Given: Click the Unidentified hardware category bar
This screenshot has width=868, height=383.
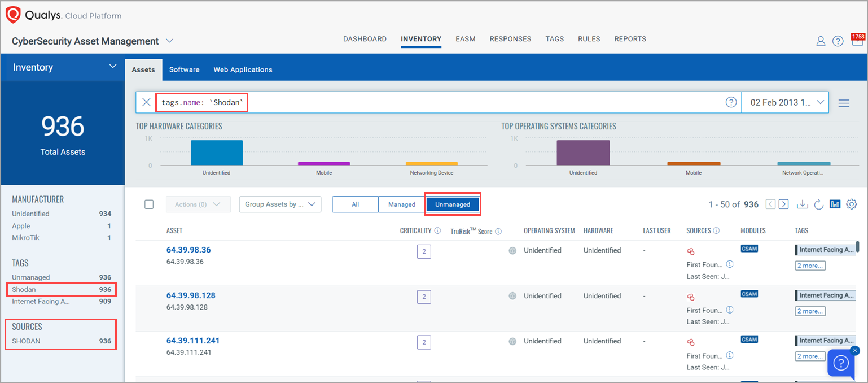Looking at the screenshot, I should click(217, 153).
